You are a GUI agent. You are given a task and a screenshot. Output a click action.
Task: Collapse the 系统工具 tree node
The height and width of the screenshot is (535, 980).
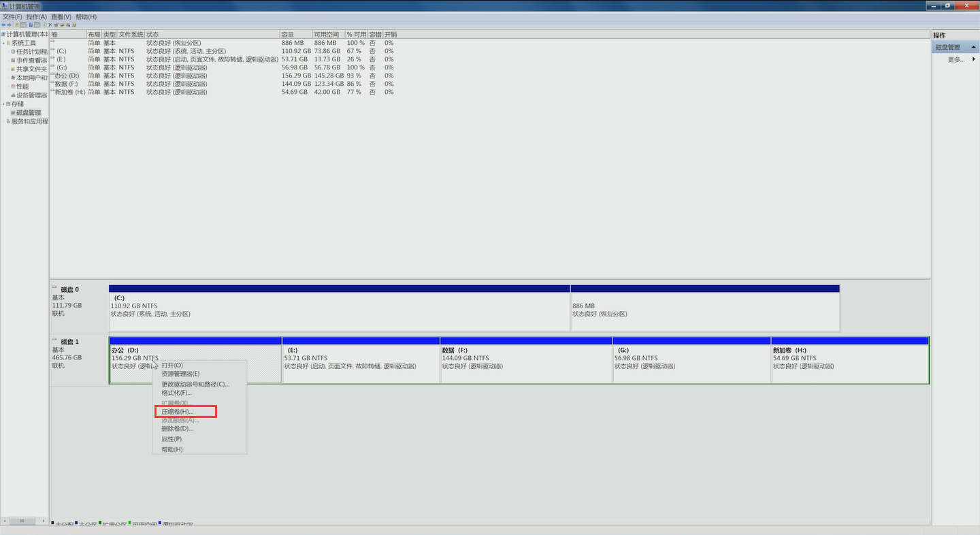3,43
